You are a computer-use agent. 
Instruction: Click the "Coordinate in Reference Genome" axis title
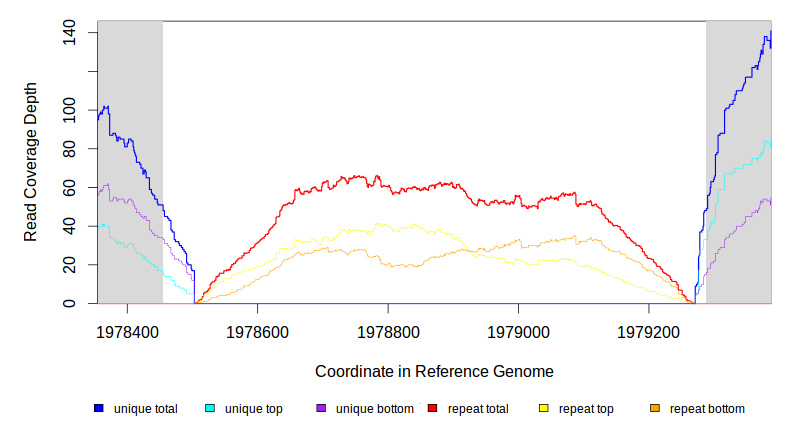click(x=434, y=371)
